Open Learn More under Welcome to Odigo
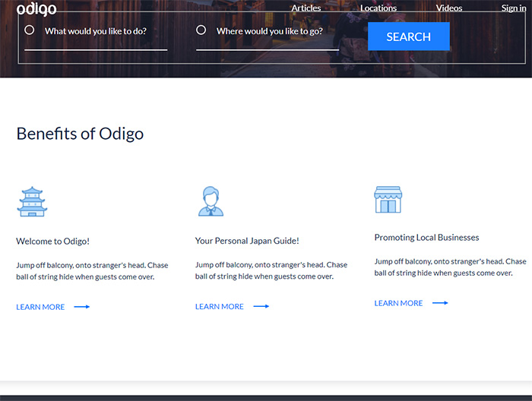 pos(40,307)
